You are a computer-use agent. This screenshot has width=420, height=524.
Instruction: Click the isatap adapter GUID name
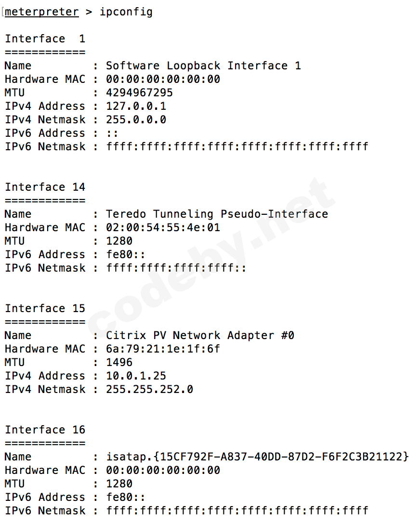point(257,457)
